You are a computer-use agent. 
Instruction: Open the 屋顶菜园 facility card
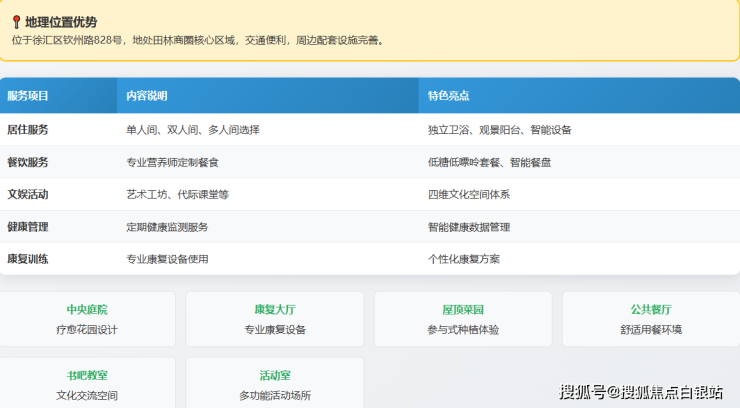point(463,319)
